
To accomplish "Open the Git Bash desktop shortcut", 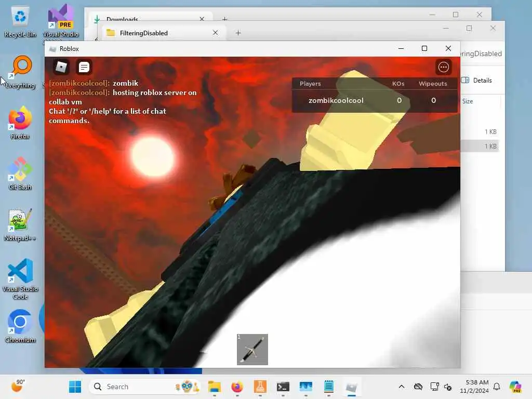I will (20, 174).
